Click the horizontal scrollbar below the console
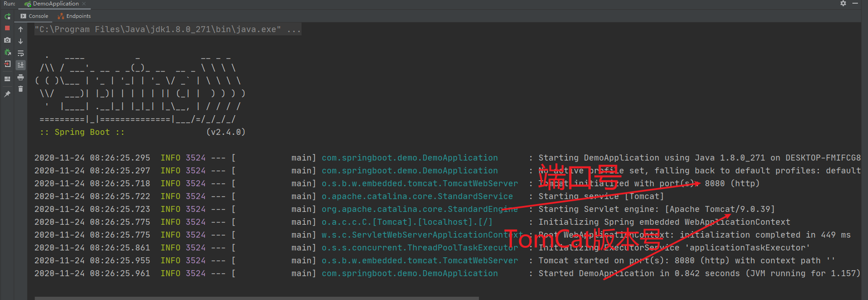 (x=257, y=298)
